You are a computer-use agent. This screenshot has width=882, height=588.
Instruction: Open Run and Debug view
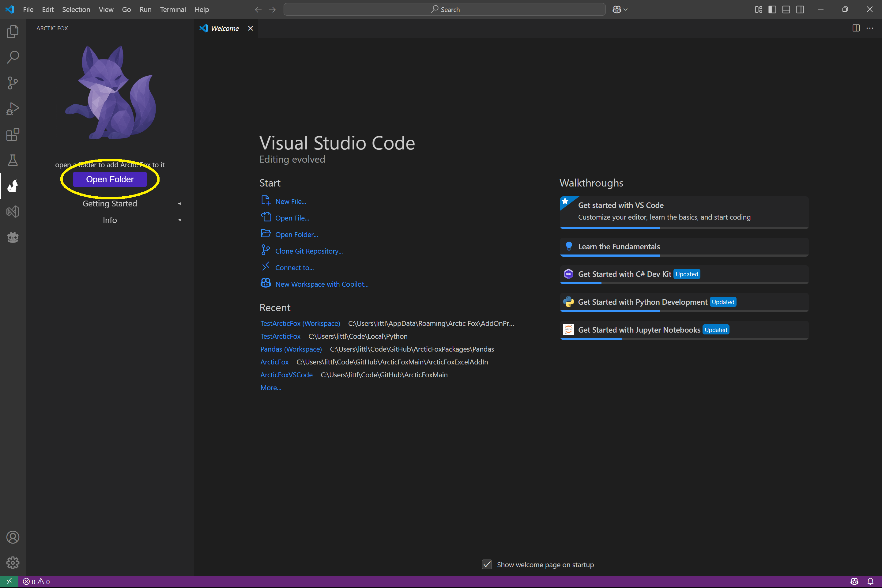point(13,109)
